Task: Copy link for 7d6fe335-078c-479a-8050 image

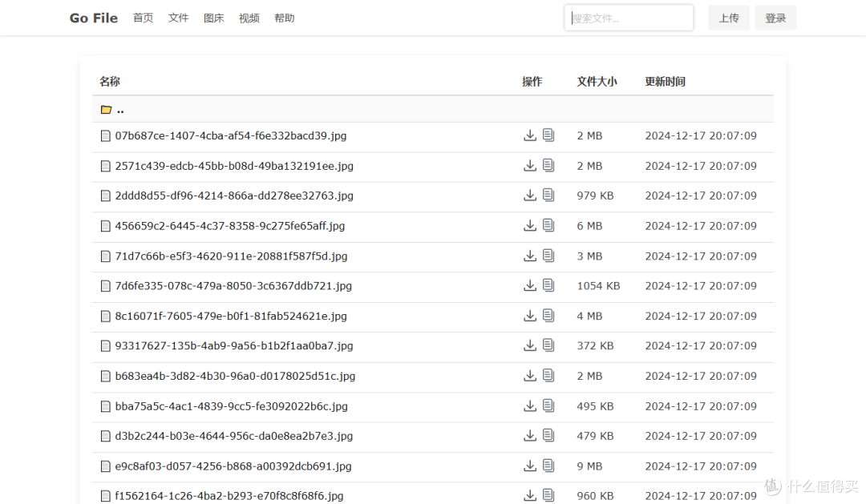Action: click(548, 285)
